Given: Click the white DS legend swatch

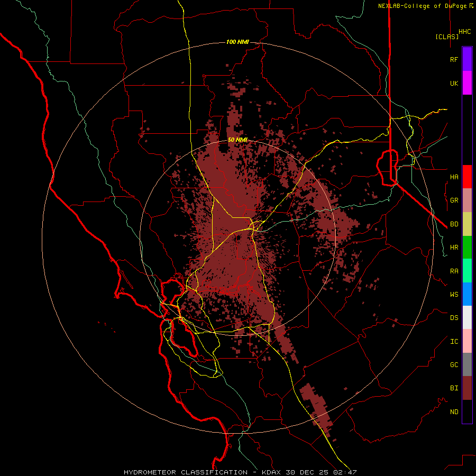Looking at the screenshot, I should point(467,317).
